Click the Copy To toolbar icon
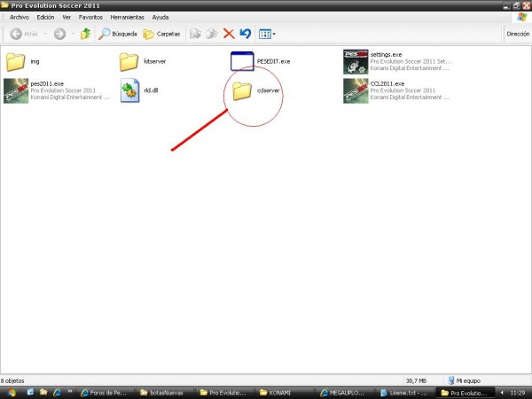The width and height of the screenshot is (532, 399). pyautogui.click(x=212, y=34)
